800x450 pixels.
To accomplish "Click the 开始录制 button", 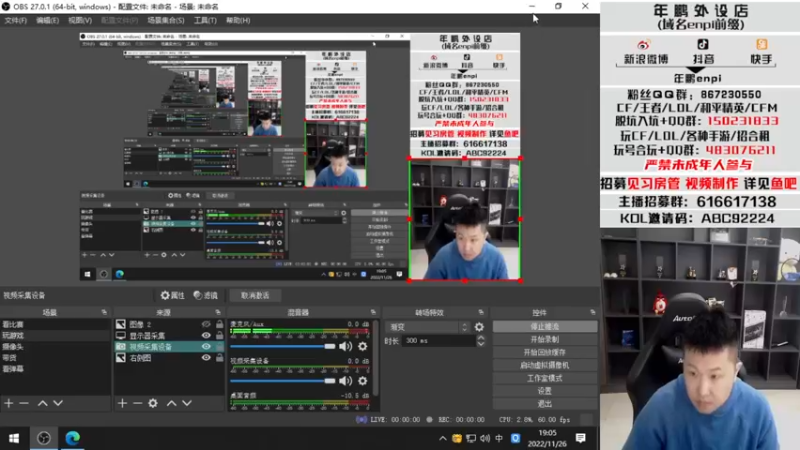I will click(x=544, y=339).
